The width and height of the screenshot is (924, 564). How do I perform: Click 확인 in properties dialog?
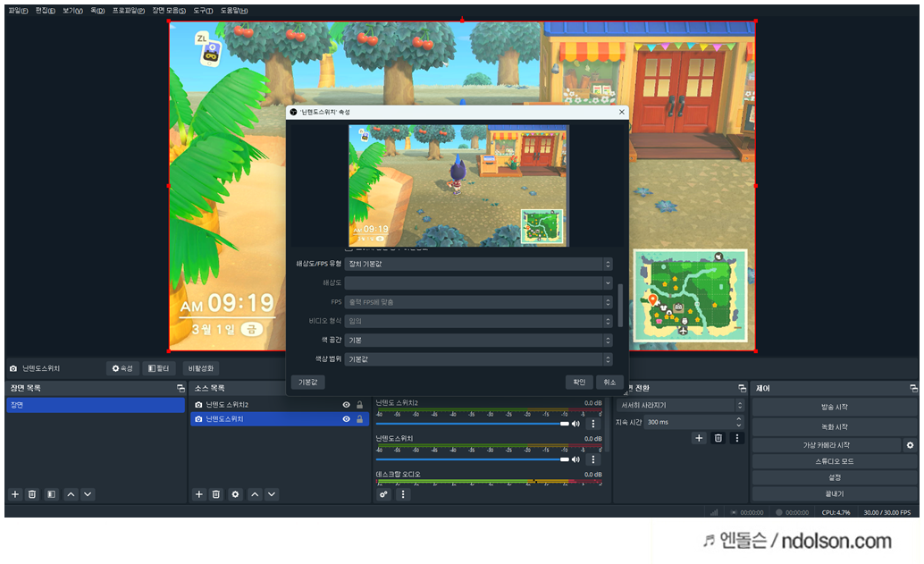(x=579, y=383)
